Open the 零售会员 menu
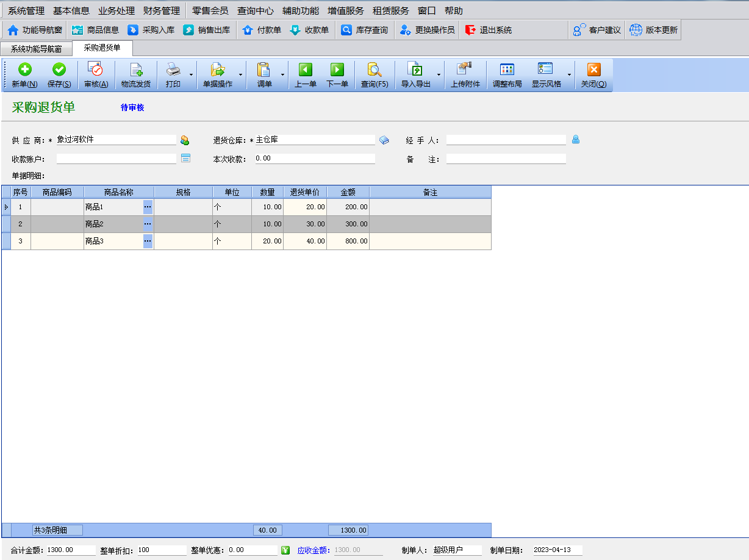The height and width of the screenshot is (560, 749). pos(210,11)
